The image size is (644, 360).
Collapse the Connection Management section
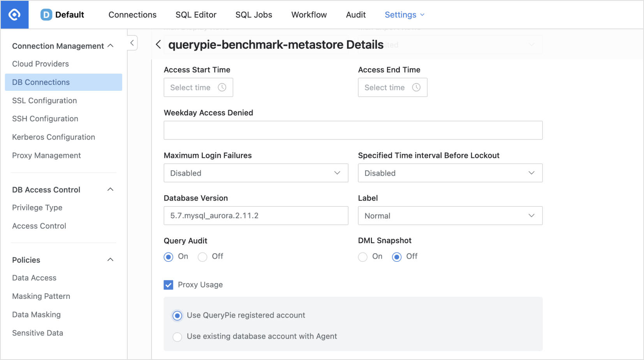tap(111, 46)
